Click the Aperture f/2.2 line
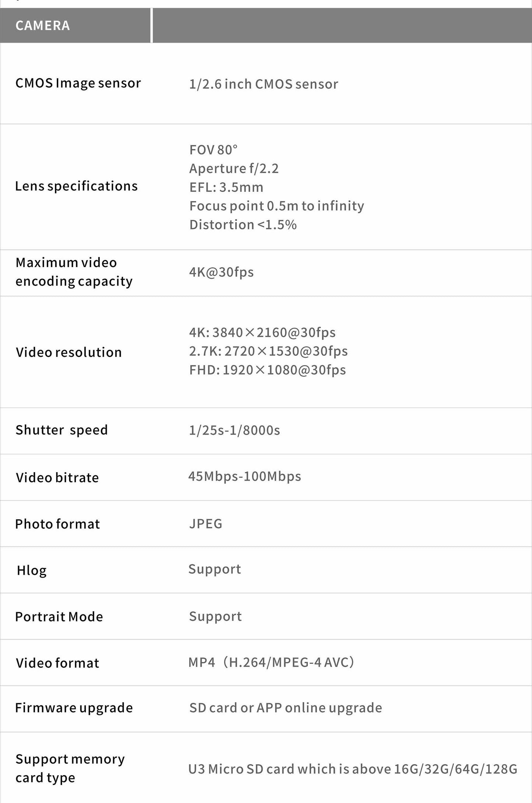This screenshot has width=532, height=803. (234, 169)
